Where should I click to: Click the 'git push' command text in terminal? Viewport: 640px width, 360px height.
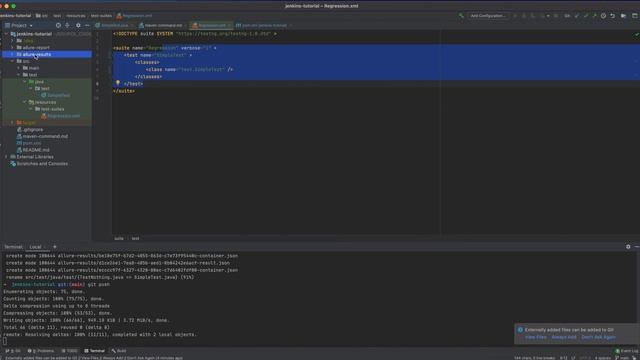click(98, 284)
